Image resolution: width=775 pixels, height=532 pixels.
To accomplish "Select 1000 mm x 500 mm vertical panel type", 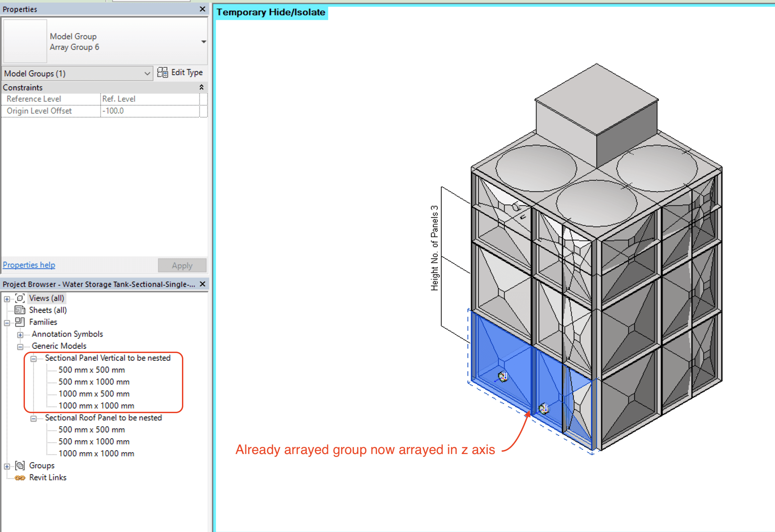I will (94, 394).
